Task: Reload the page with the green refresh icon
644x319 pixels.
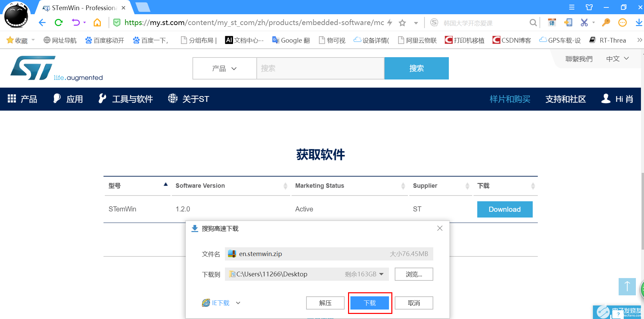Action: point(59,23)
